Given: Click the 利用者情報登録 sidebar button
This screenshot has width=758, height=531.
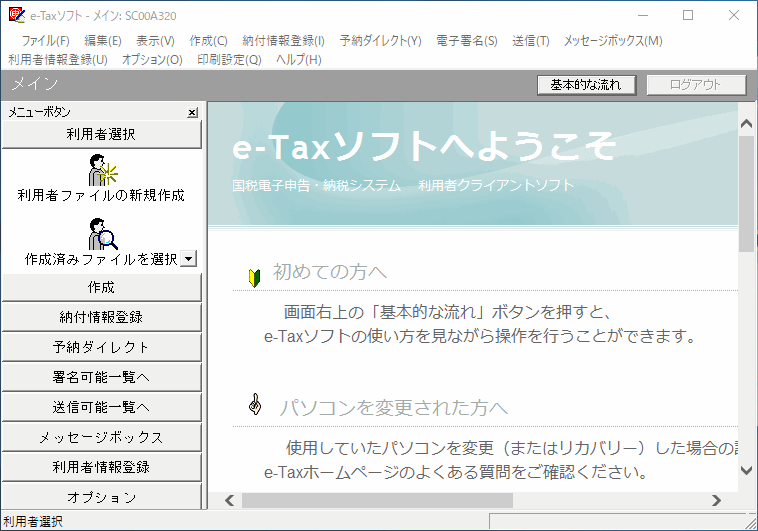Looking at the screenshot, I should tap(102, 467).
